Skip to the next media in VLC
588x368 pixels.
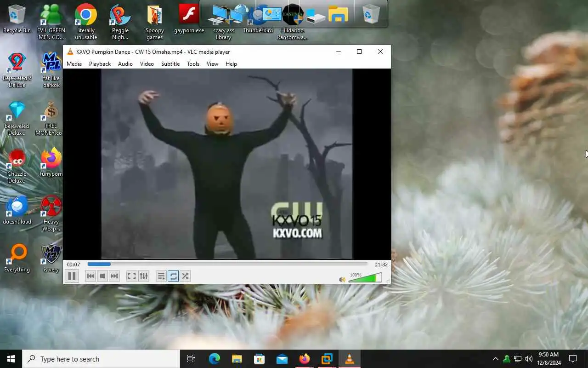click(114, 276)
